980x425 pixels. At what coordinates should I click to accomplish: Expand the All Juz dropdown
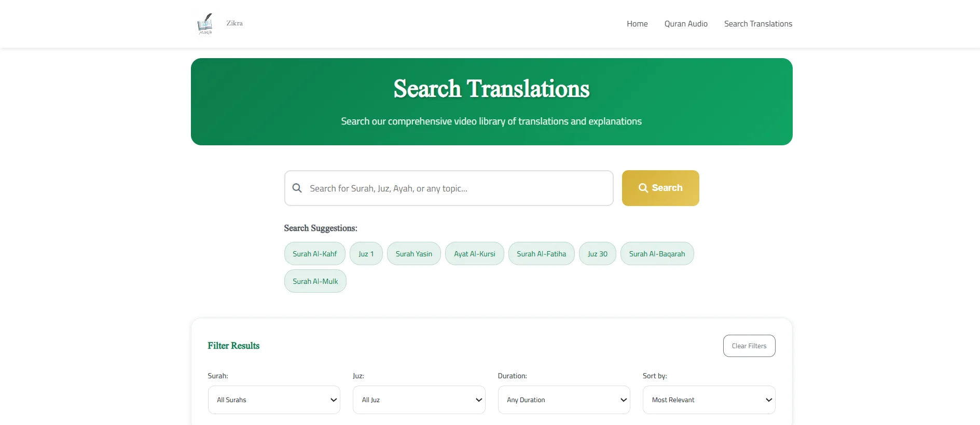(419, 400)
